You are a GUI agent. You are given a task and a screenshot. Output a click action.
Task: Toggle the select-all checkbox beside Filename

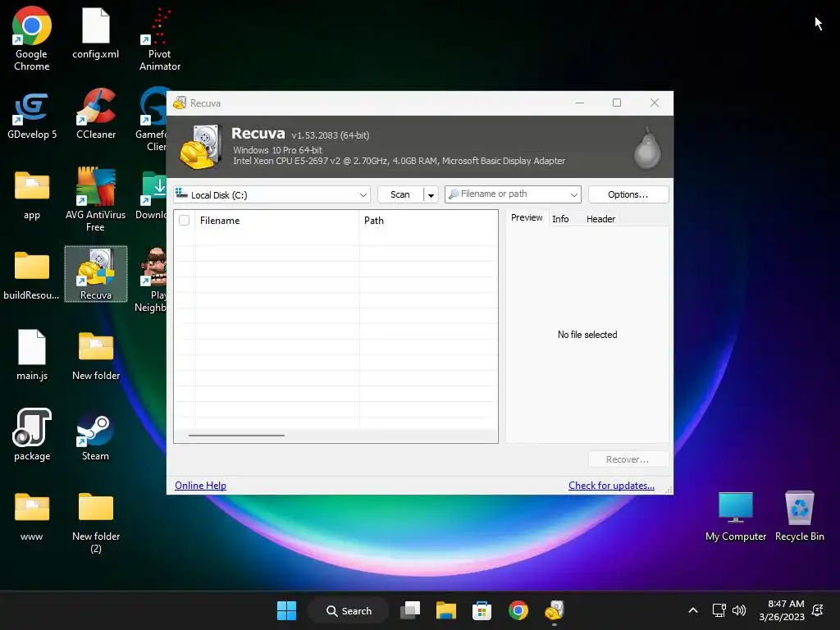[185, 220]
